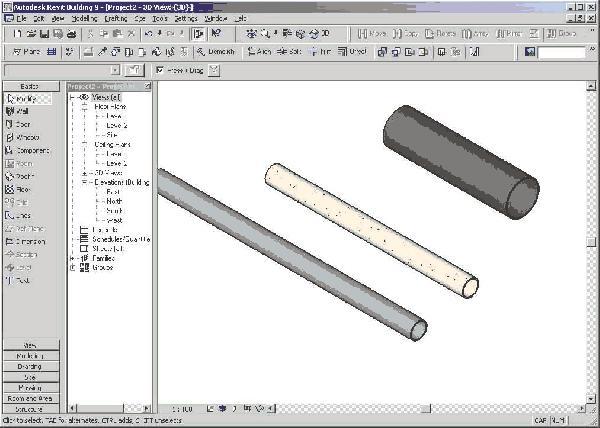Switch to the Room and Area tab
This screenshot has height=428, width=600.
pos(31,399)
